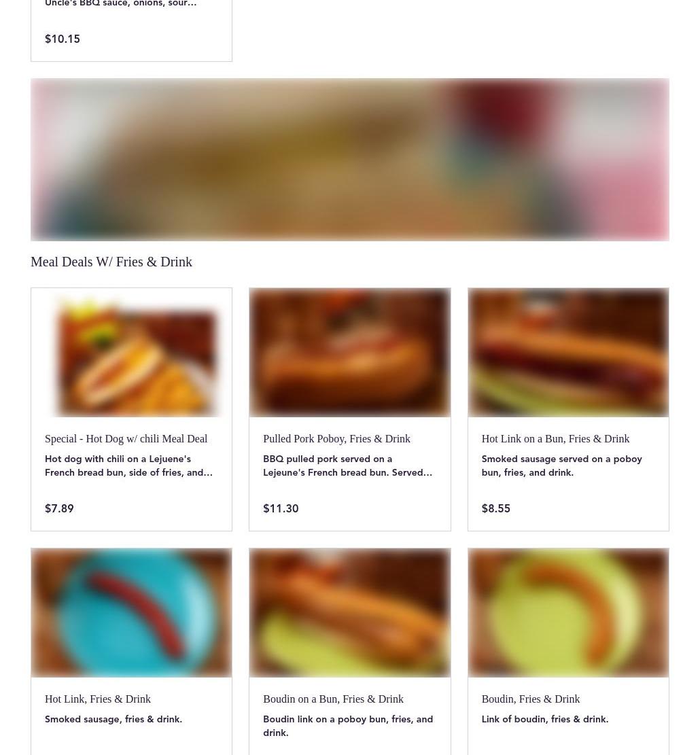Click the Meal Deals W/ Fries & Drink heading
The image size is (700, 755).
point(111,262)
